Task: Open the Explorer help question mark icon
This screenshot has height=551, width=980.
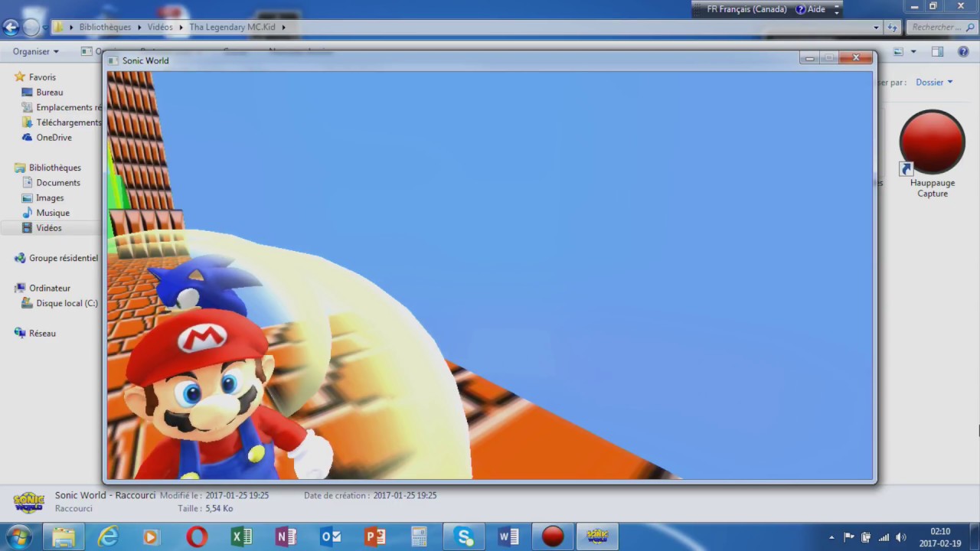Action: click(x=963, y=52)
